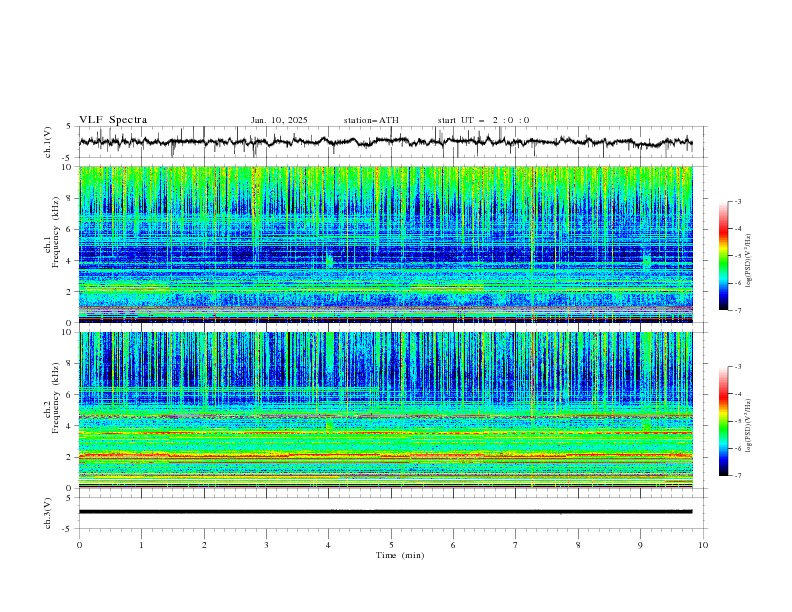792x612 pixels.
Task: Click the 'station=ATH' label
Action: point(371,120)
